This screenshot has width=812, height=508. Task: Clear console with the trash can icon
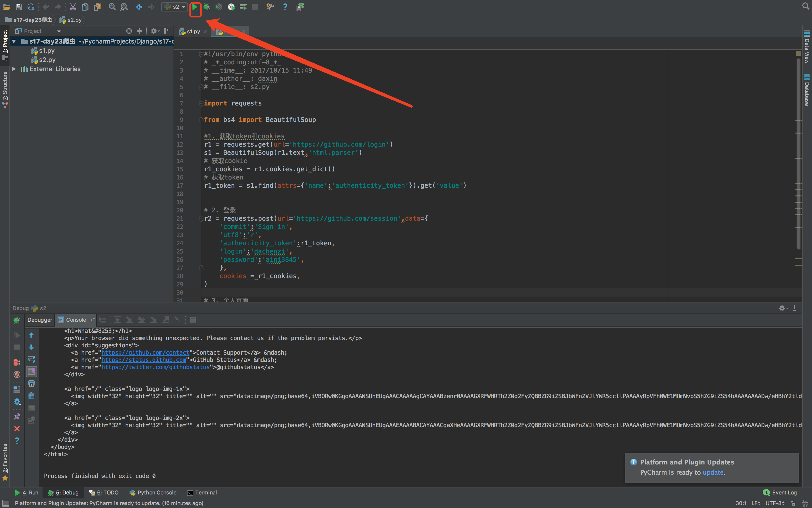pos(32,396)
